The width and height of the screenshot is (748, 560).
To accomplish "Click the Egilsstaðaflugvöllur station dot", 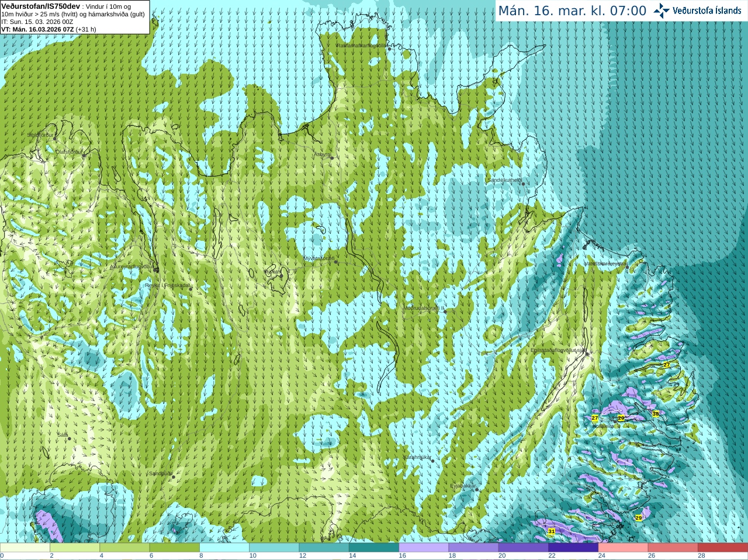I will (x=587, y=354).
